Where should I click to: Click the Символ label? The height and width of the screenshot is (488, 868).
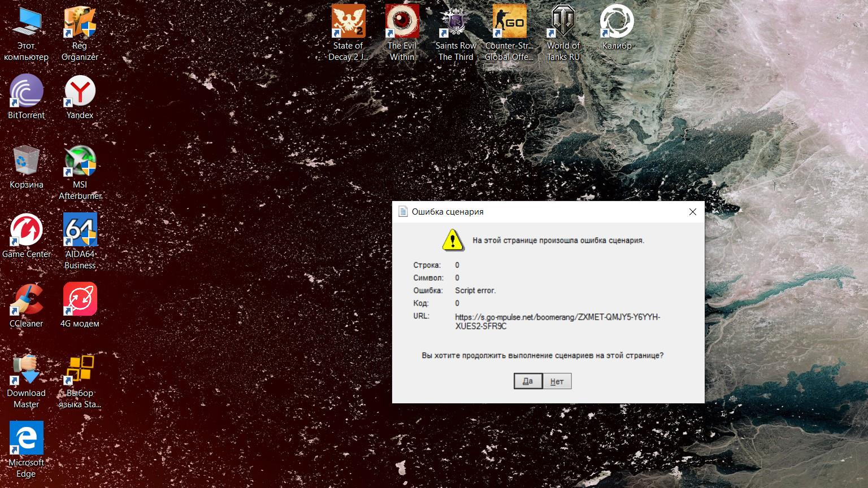tap(428, 278)
